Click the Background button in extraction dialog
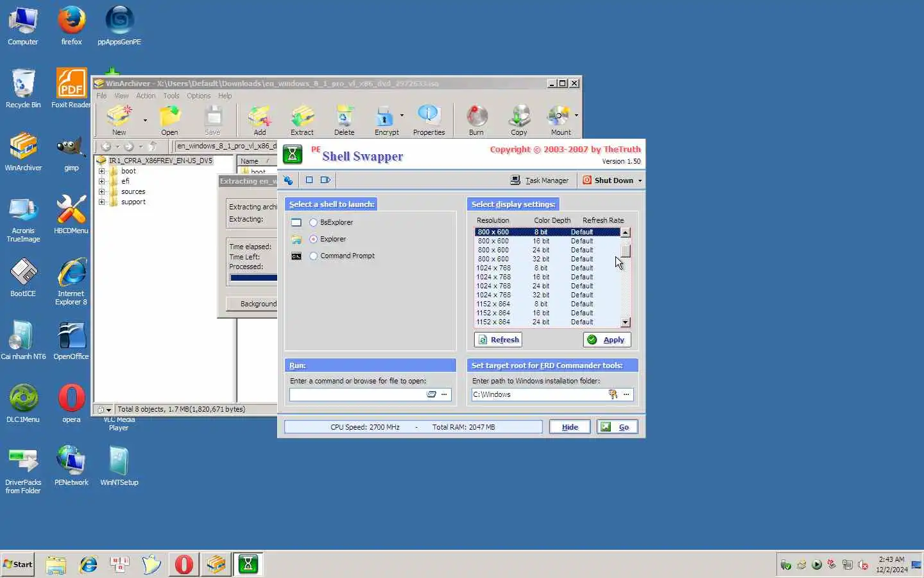The image size is (924, 578). (x=253, y=304)
